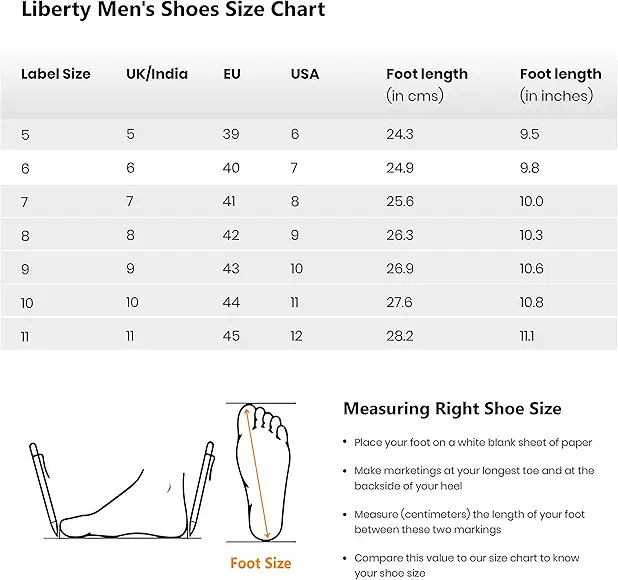Click the orange Foot Size label

(261, 563)
